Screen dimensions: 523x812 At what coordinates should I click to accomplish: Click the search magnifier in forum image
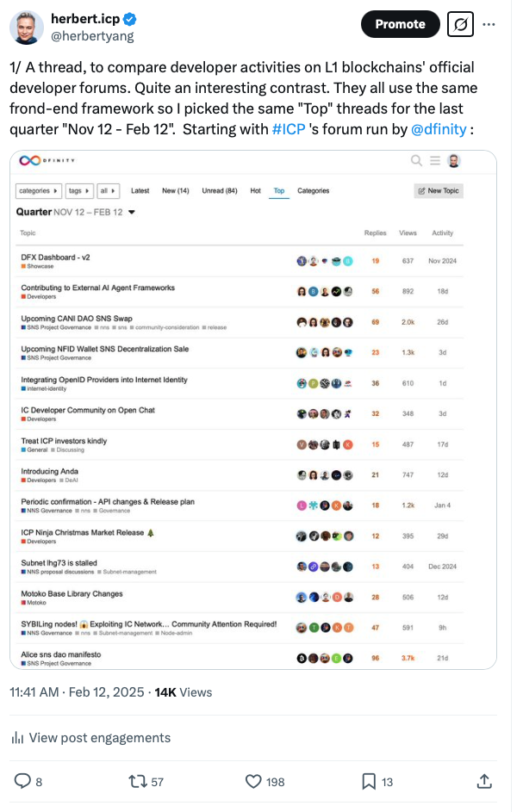[x=416, y=160]
